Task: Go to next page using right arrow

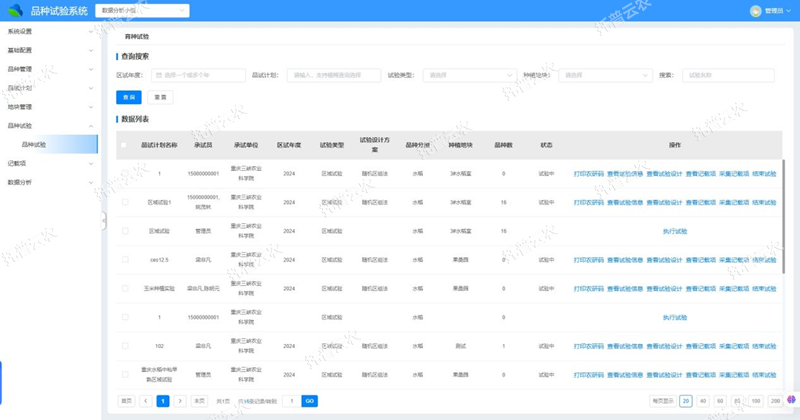Action: pyautogui.click(x=180, y=401)
